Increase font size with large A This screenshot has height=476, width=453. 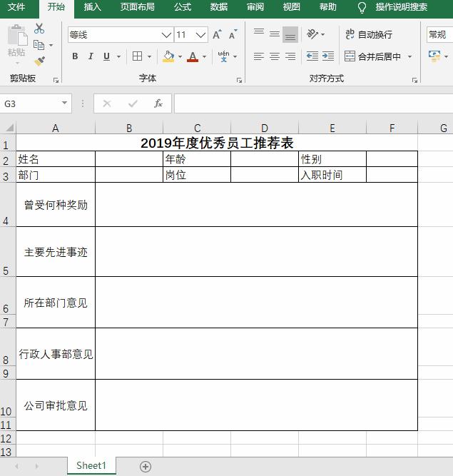[x=217, y=34]
